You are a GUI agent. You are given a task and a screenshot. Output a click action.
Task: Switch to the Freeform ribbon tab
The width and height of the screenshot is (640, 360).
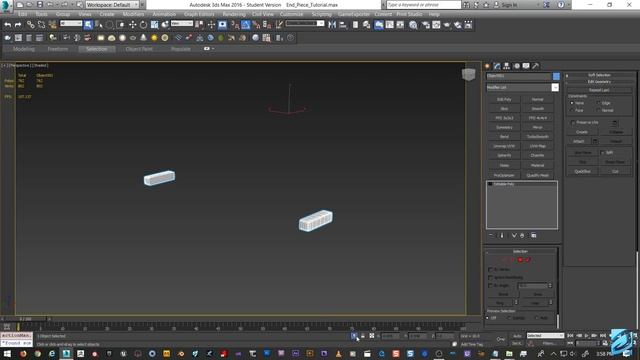point(58,49)
